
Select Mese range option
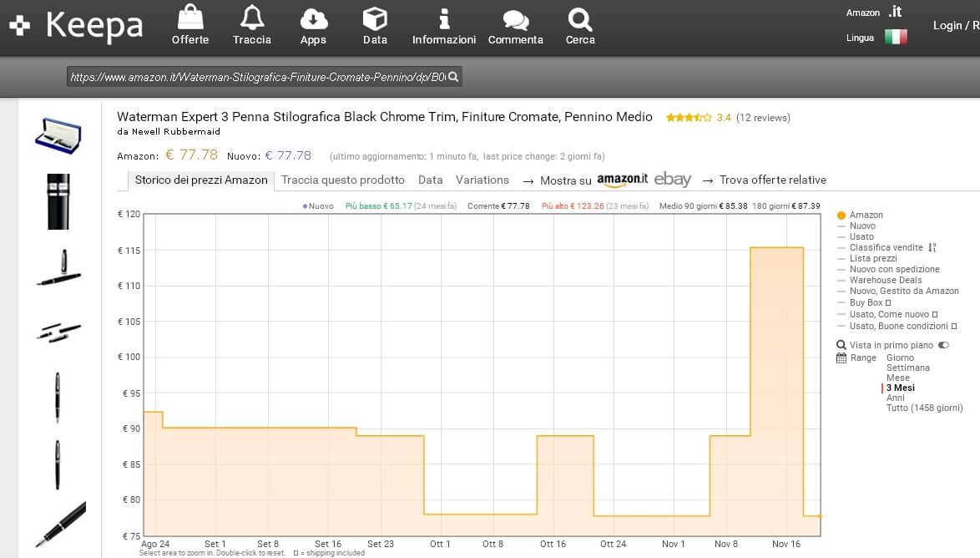click(x=898, y=378)
